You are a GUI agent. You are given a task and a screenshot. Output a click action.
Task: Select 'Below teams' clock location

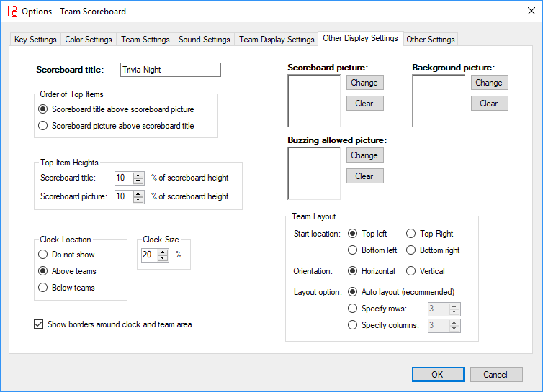click(43, 288)
